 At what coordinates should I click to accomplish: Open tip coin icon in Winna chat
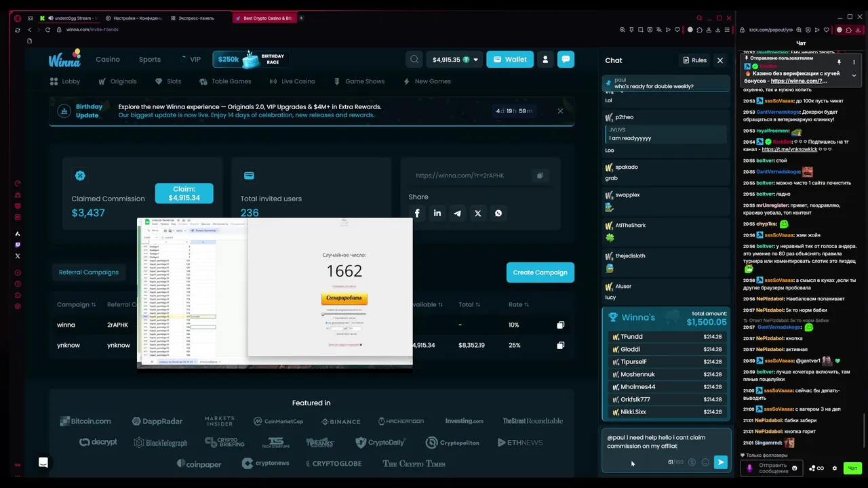click(692, 462)
